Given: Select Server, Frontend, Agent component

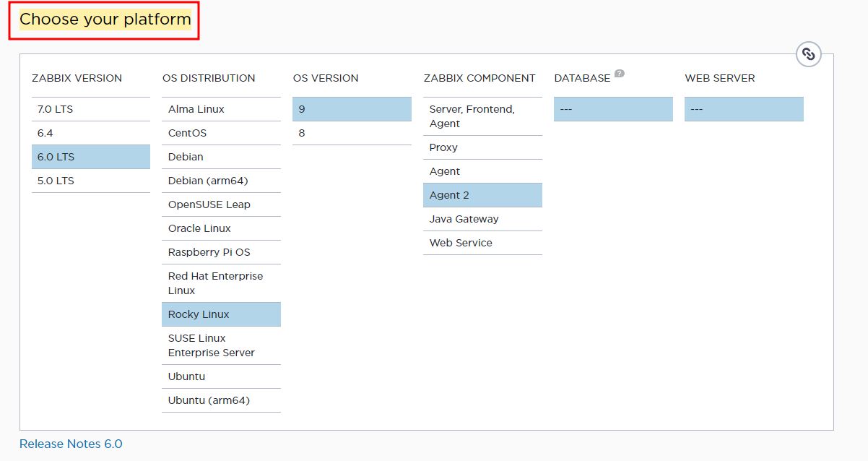Looking at the screenshot, I should coord(482,116).
